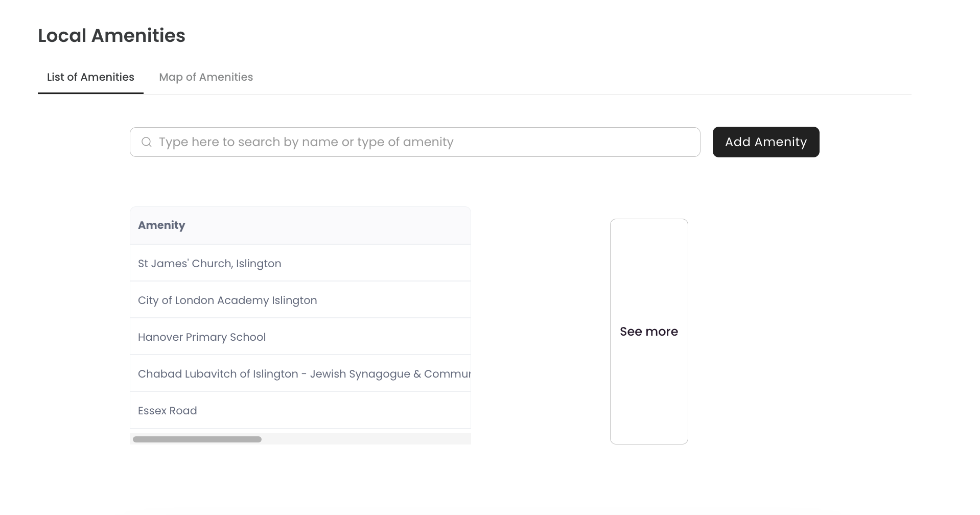
Task: Click the magnifier icon in search box
Action: (147, 142)
